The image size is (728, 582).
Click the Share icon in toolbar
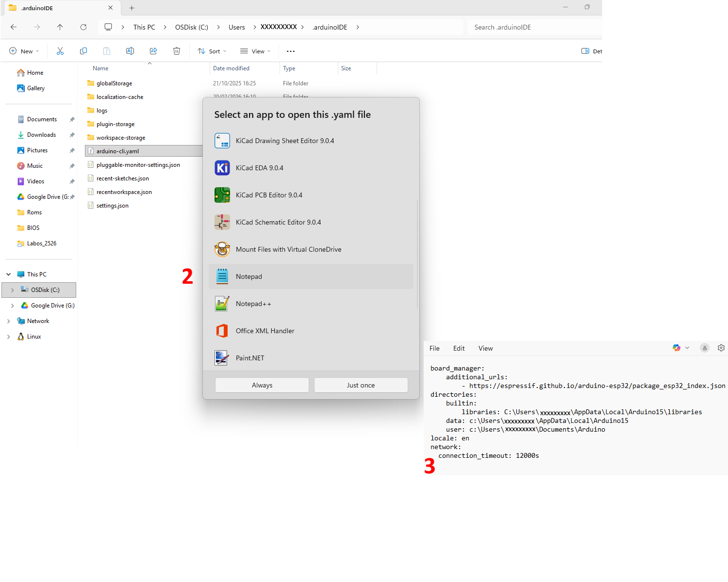click(x=153, y=51)
